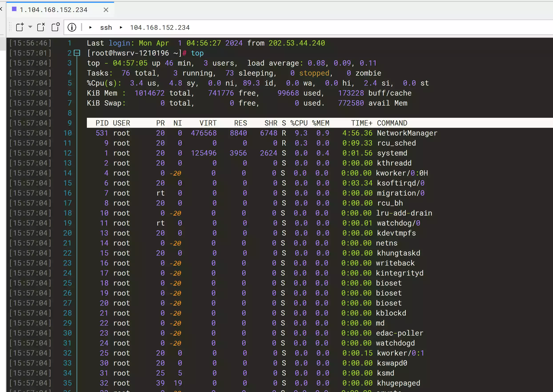This screenshot has width=553, height=392.
Task: Click the duplicate session icon with circle
Action: (x=56, y=27)
